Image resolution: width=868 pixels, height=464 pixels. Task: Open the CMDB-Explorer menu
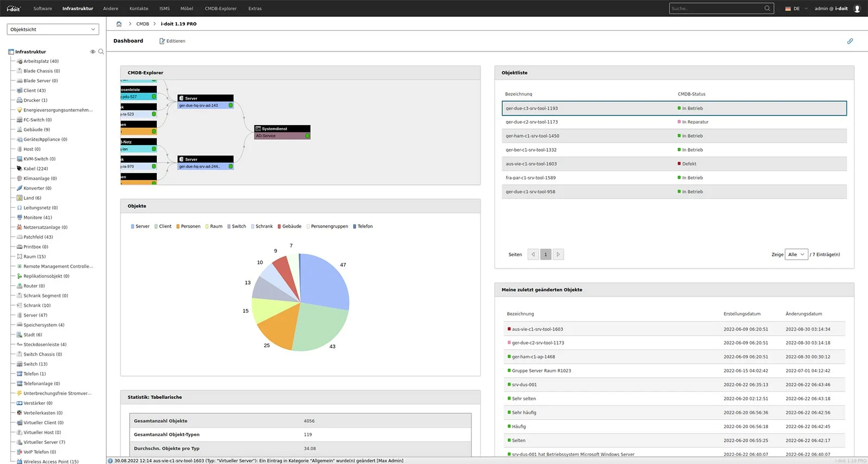click(220, 9)
